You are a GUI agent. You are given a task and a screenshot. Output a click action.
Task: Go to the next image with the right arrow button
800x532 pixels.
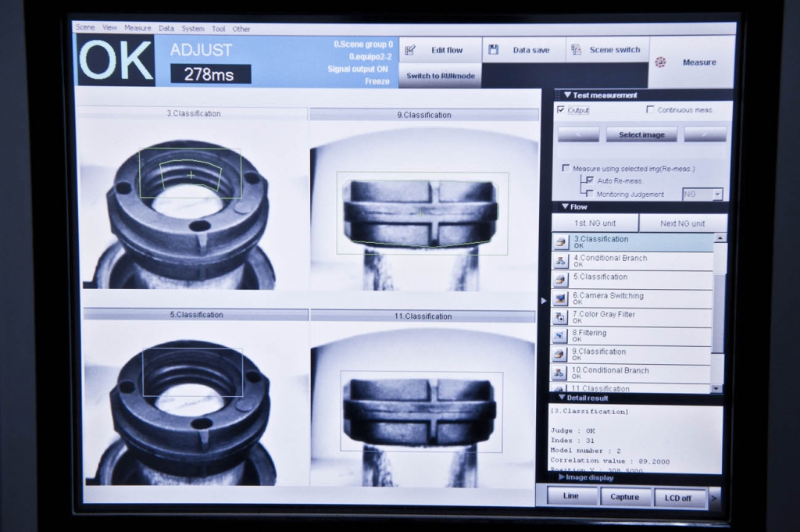705,134
